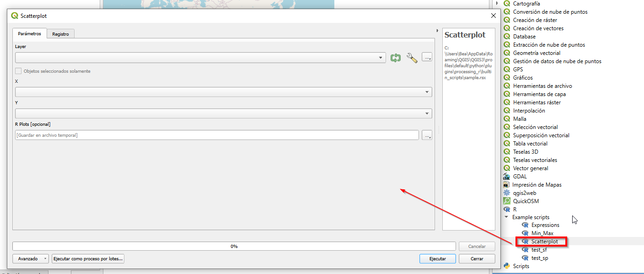
Task: Click the Malla group icon
Action: pos(507,119)
